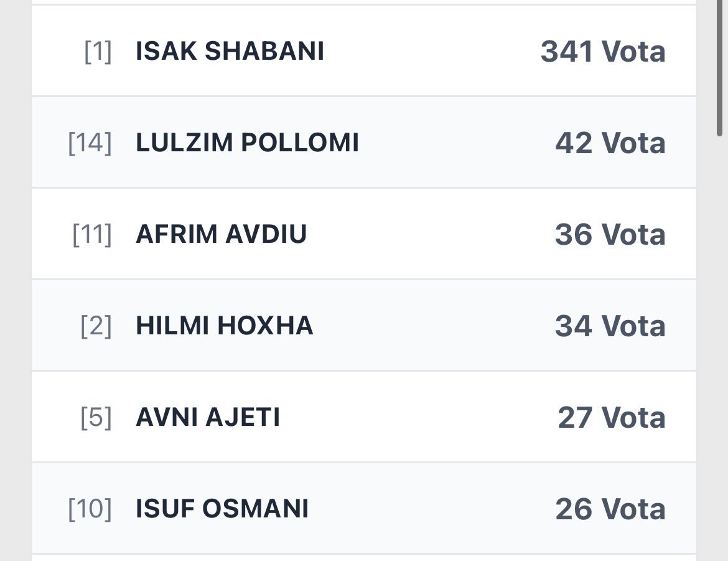Viewport: 728px width, 561px height.
Task: Select the 36 Vota result
Action: click(x=610, y=234)
